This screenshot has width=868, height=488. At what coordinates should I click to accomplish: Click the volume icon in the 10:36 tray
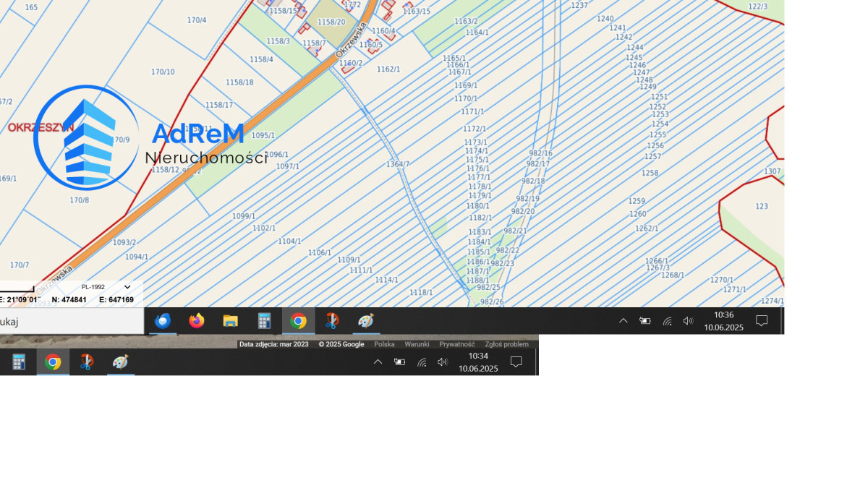[x=688, y=321]
